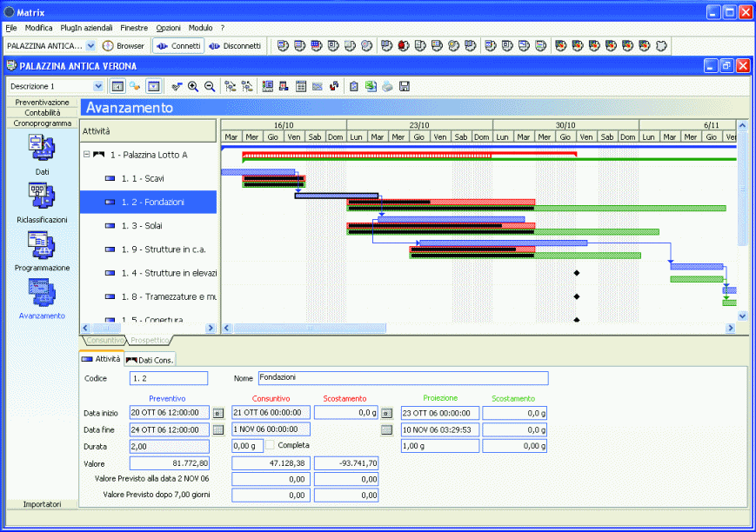The height and width of the screenshot is (532, 756).
Task: Click the red and blue arrows icon
Action: [x=334, y=86]
